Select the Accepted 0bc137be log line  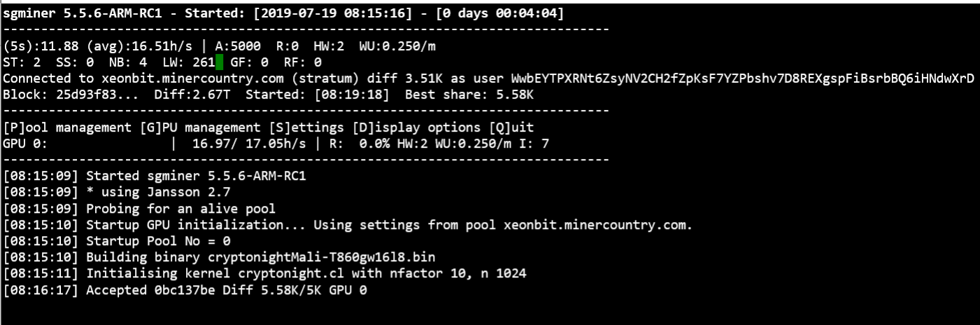tap(185, 289)
